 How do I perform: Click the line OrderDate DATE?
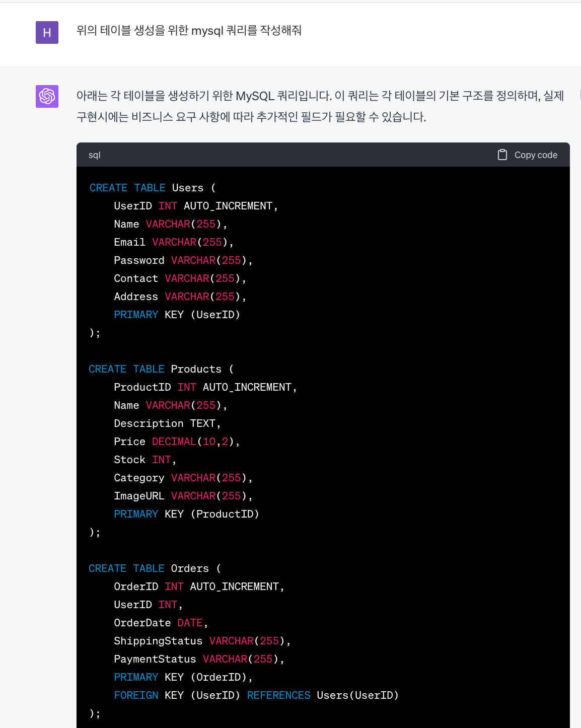(161, 623)
